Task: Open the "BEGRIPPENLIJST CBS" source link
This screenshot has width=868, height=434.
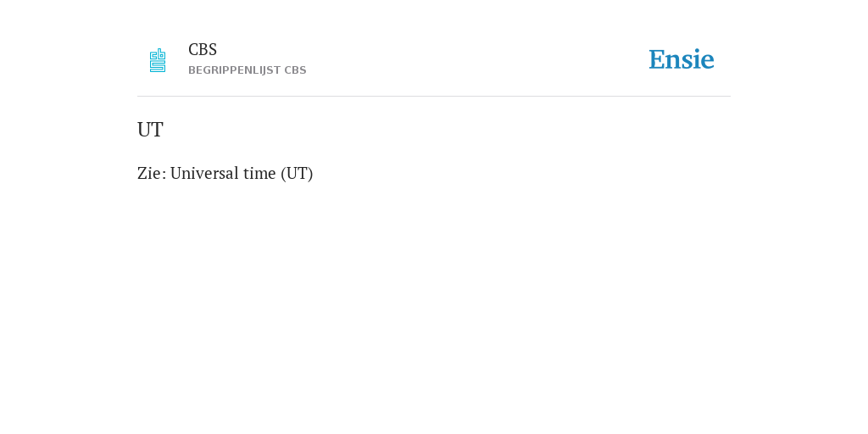Action: click(248, 70)
